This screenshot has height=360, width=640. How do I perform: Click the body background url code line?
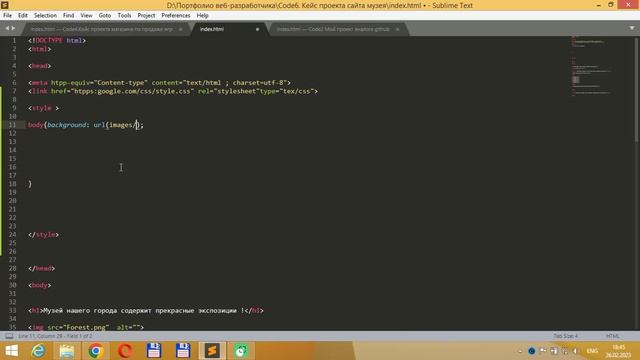(x=86, y=125)
